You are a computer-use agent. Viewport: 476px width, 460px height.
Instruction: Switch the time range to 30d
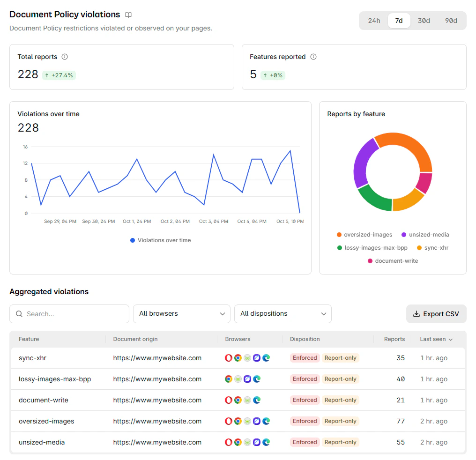click(x=424, y=21)
